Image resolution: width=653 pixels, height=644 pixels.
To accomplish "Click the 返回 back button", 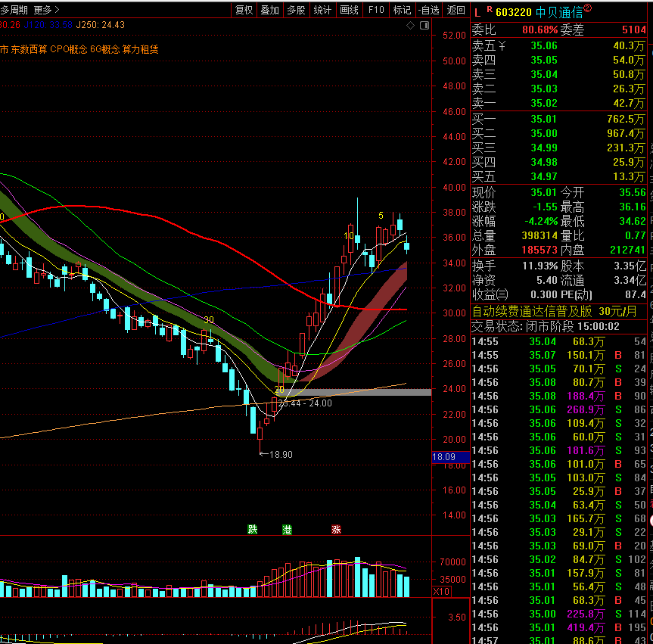I will [456, 10].
